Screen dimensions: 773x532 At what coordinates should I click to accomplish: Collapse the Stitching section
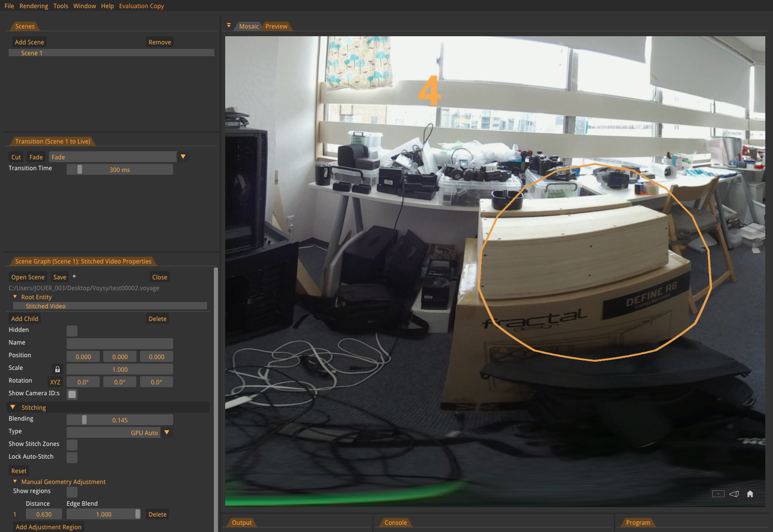tap(12, 407)
